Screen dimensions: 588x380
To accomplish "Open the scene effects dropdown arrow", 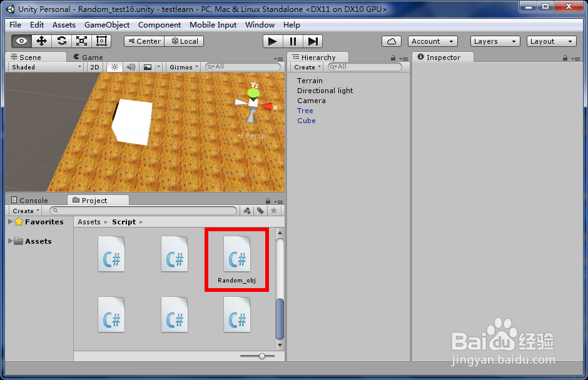I will pyautogui.click(x=158, y=67).
